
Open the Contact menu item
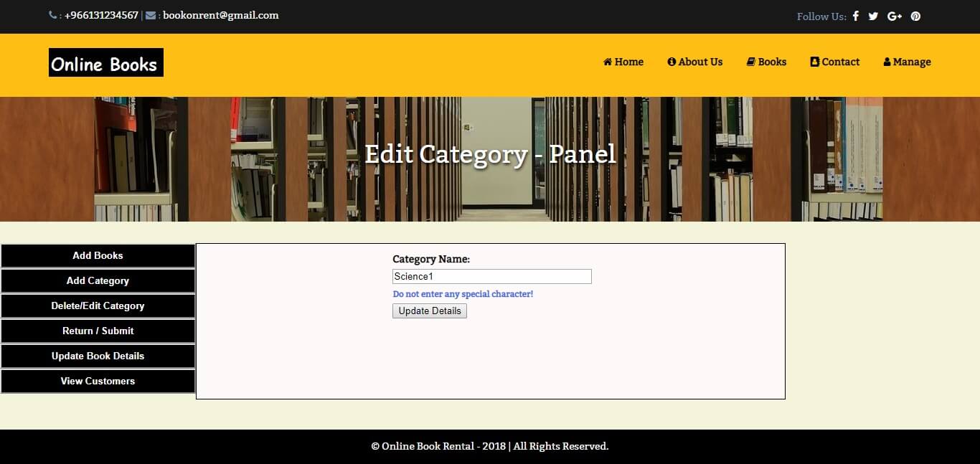(x=835, y=62)
